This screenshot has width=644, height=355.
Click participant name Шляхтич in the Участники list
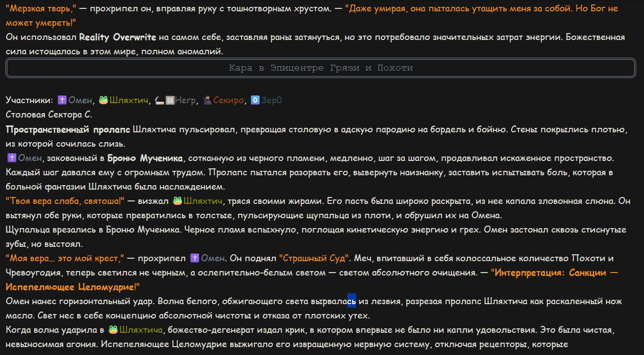[x=128, y=100]
